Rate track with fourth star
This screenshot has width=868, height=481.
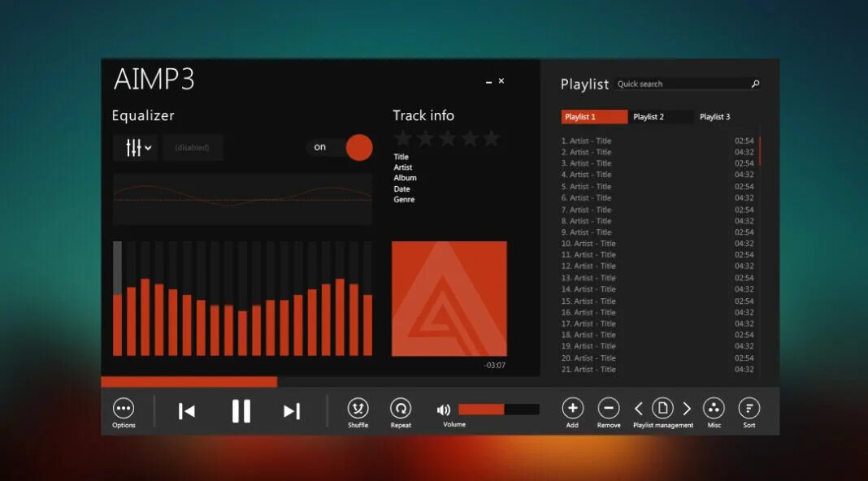click(470, 138)
